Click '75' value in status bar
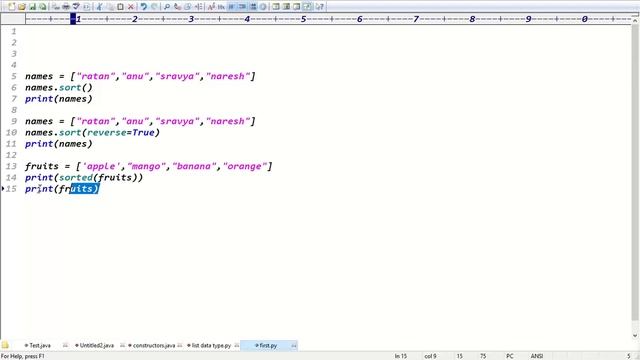 point(483,356)
